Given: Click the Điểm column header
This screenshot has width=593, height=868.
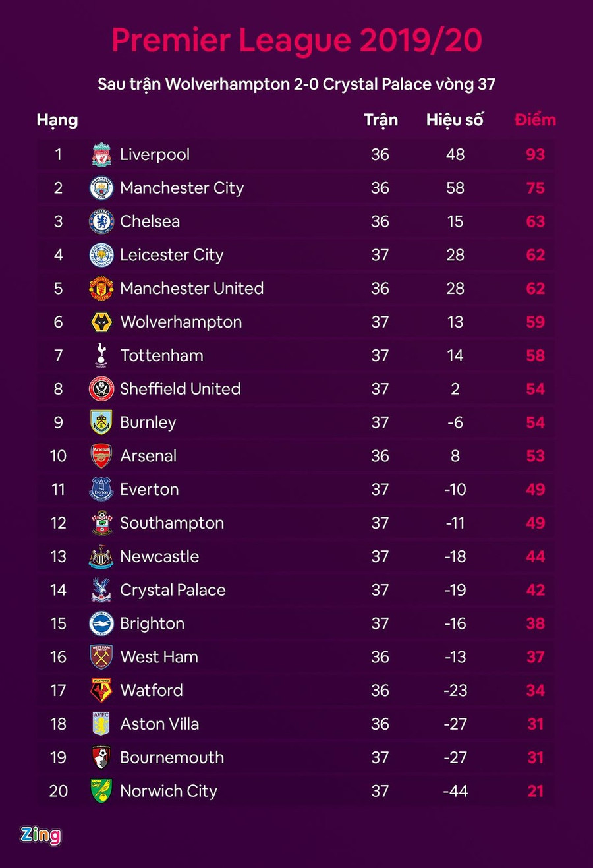Looking at the screenshot, I should 535,120.
